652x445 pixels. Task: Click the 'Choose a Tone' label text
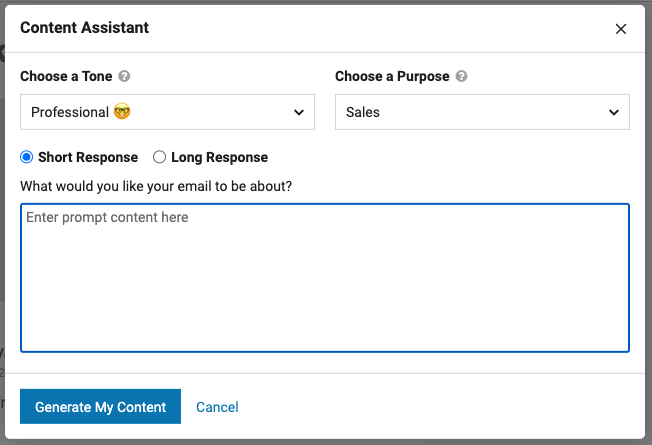(66, 77)
